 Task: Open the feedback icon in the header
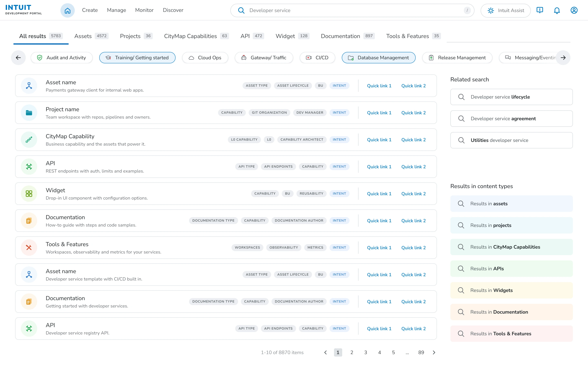click(x=540, y=10)
